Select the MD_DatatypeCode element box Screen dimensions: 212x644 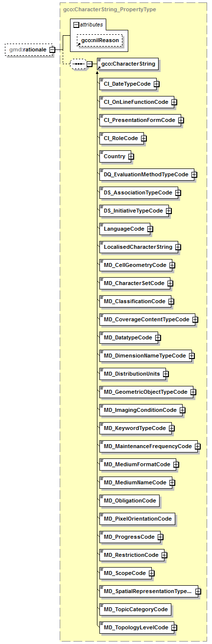coord(129,338)
